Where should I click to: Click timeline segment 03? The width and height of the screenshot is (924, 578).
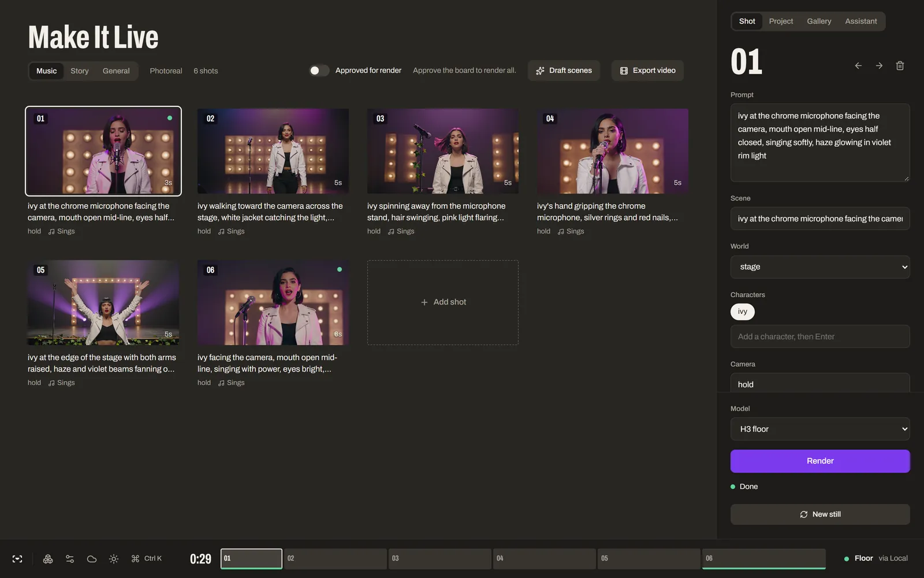tap(440, 559)
